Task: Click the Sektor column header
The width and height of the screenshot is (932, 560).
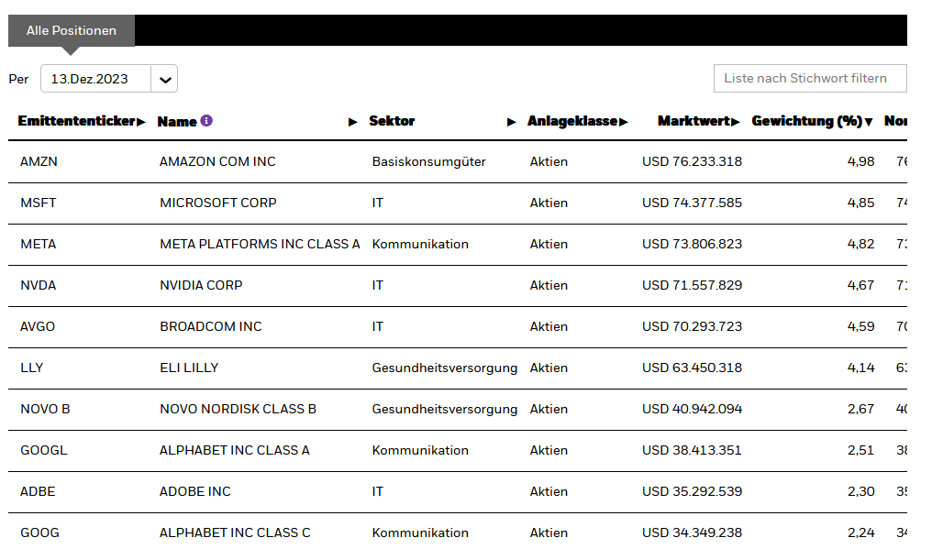Action: 392,121
